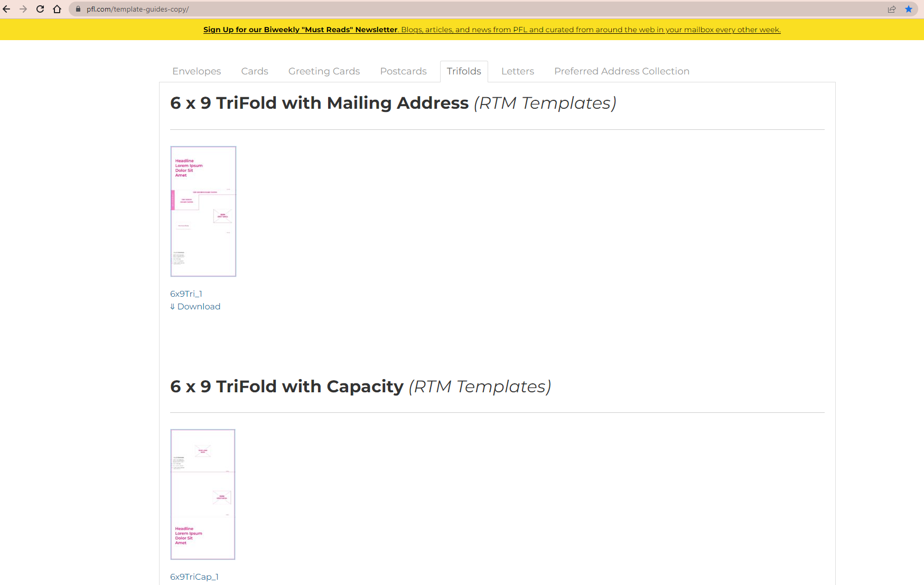924x585 pixels.
Task: Click the browser back navigation arrow
Action: (7, 9)
